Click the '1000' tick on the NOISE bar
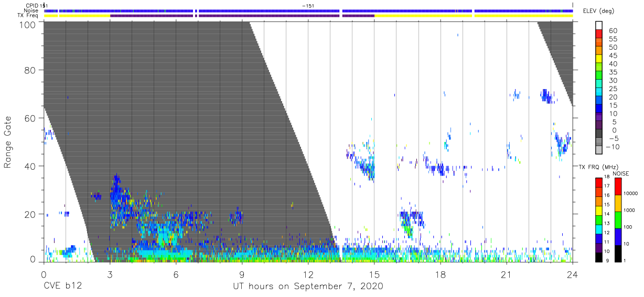Screen dimensions: 644x297 (x=629, y=211)
